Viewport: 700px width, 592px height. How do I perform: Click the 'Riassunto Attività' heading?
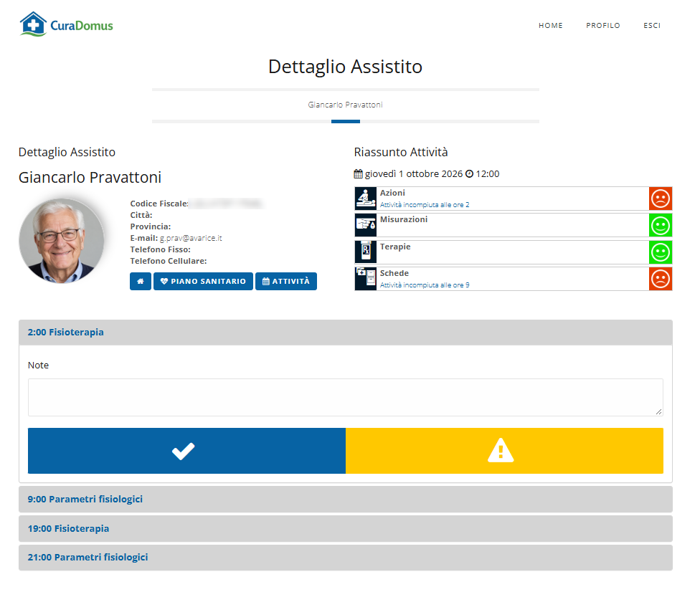click(x=401, y=152)
